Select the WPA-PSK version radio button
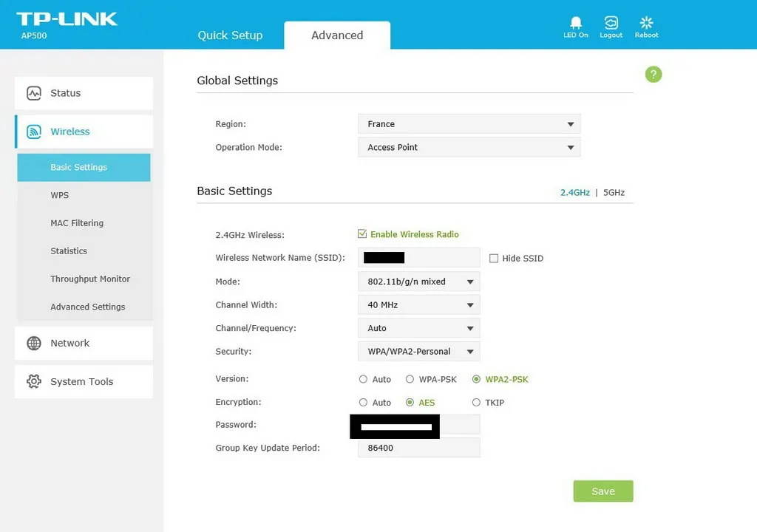Screen dimensions: 757x532 [410, 379]
